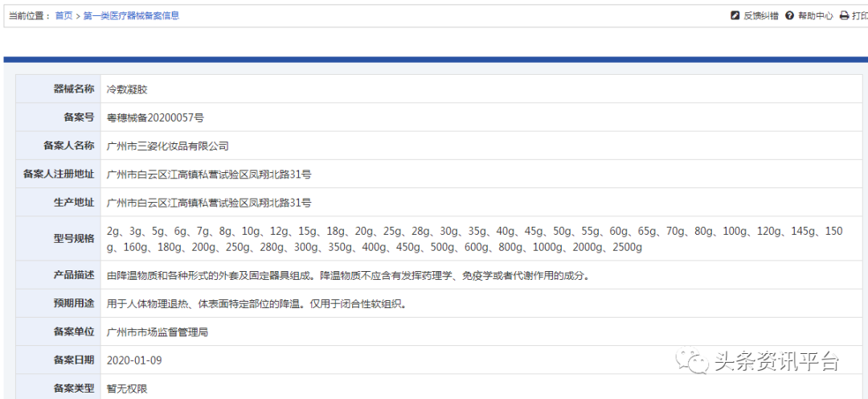Click the 型号规格 specifications value list
The height and width of the screenshot is (399, 868).
pos(474,239)
